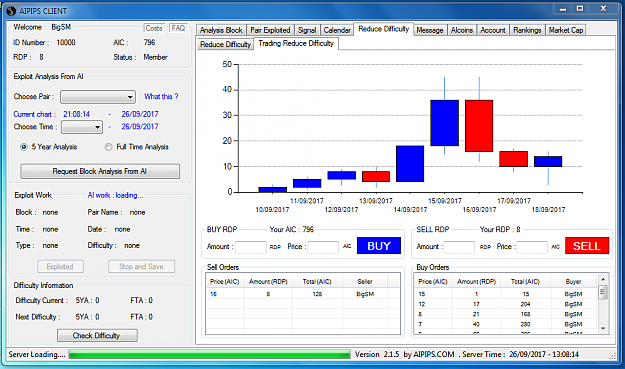Click the green server loading progress bar
This screenshot has width=625, height=369.
click(209, 354)
